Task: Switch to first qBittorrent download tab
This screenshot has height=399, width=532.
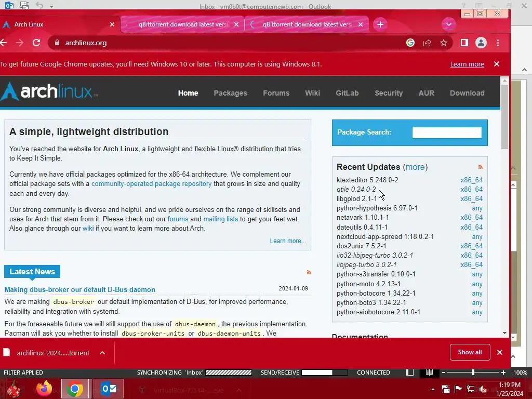Action: 182,24
